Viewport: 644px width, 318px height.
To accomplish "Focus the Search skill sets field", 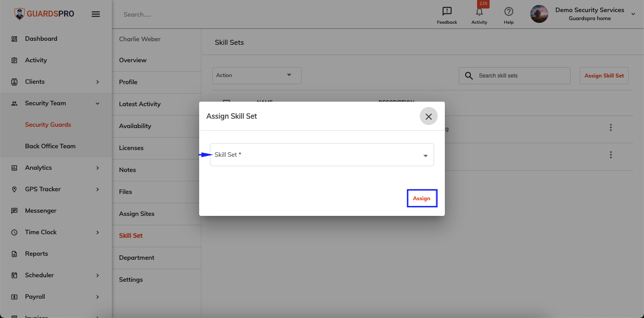I will 515,76.
